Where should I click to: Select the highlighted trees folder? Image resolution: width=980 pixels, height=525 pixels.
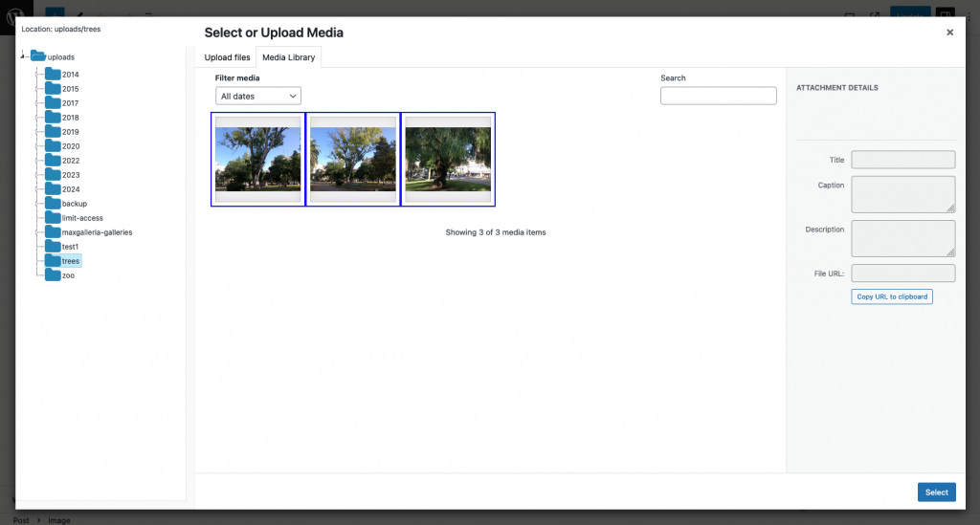[x=71, y=261]
